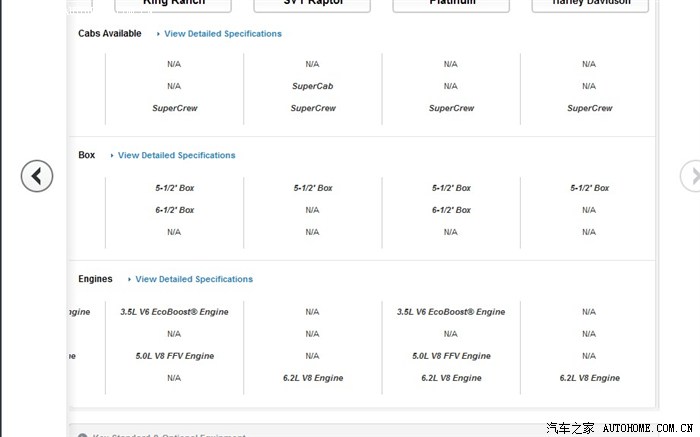Viewport: 700px width, 437px height.
Task: Click 3.5L V6 EcoBoost Engine under King Ranch
Action: [174, 312]
